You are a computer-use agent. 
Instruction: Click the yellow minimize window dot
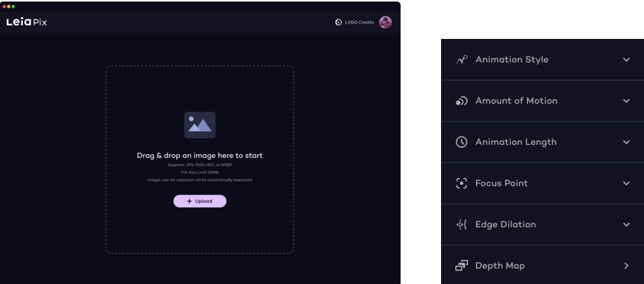coord(9,7)
